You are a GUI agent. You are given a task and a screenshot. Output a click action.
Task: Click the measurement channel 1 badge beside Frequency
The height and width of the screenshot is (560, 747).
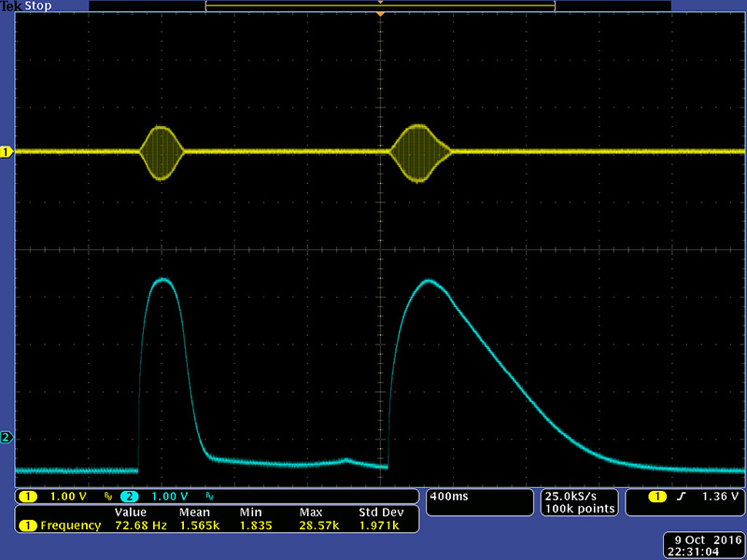click(28, 525)
